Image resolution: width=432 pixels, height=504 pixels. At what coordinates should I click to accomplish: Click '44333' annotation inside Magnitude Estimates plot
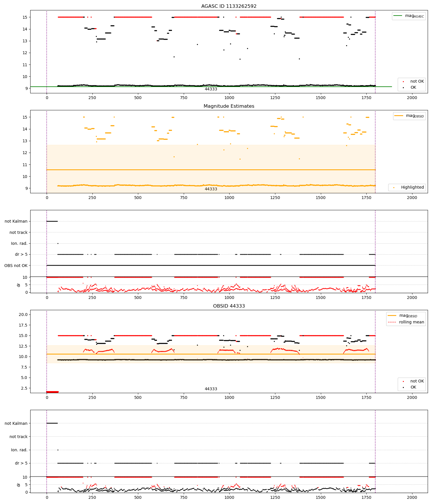[211, 189]
